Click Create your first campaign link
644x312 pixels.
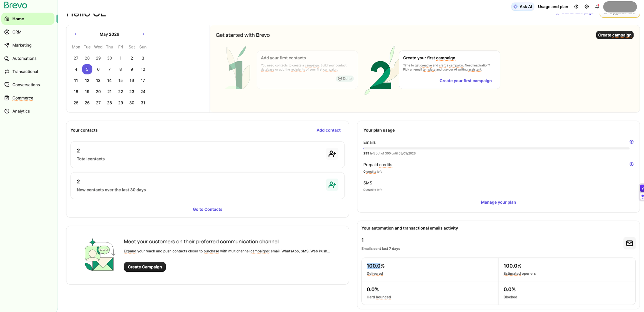pyautogui.click(x=465, y=81)
